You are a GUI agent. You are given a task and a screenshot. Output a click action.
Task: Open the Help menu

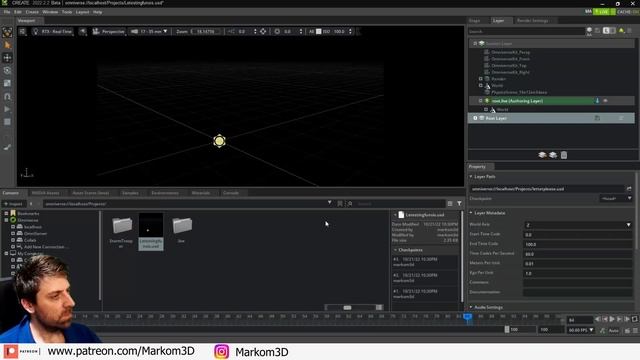(x=98, y=12)
